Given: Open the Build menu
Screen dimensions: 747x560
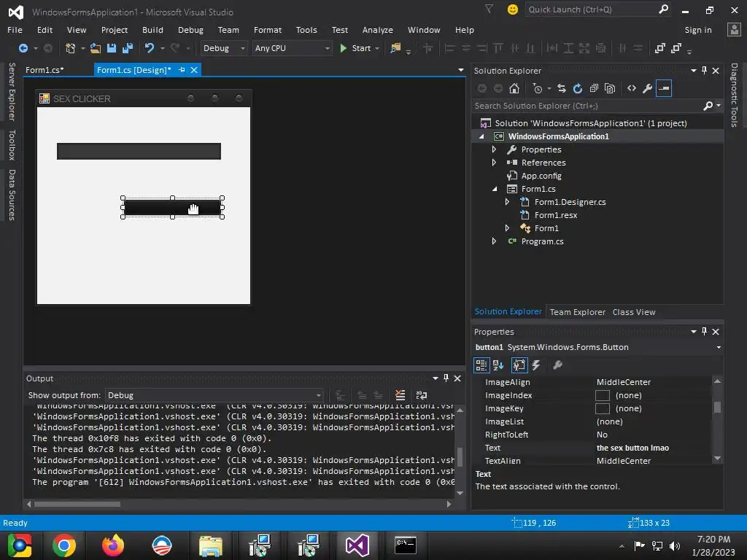Looking at the screenshot, I should (x=152, y=30).
